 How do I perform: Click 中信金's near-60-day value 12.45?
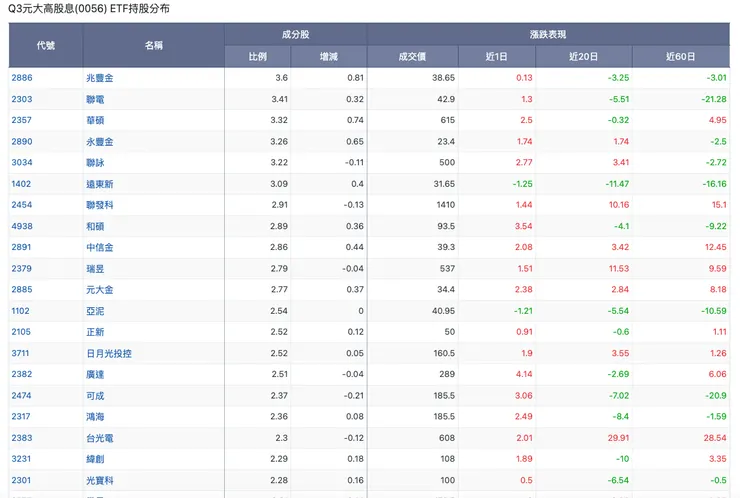(x=715, y=247)
